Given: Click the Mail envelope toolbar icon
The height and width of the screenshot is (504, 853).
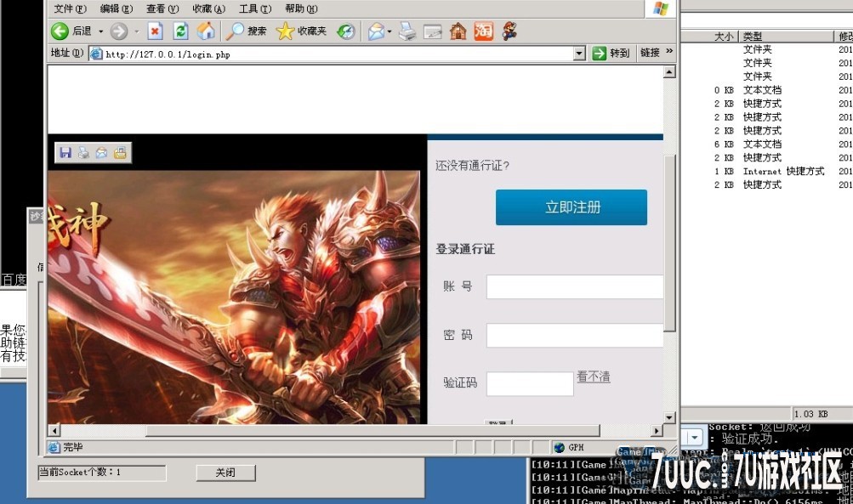Looking at the screenshot, I should pos(376,31).
